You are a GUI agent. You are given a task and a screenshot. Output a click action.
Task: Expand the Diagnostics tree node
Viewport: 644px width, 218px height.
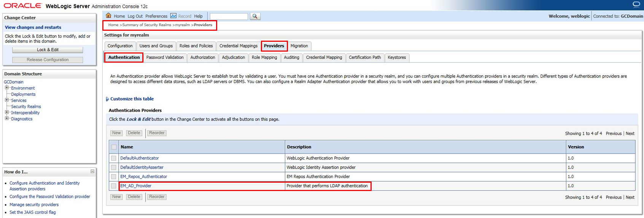pyautogui.click(x=6, y=118)
